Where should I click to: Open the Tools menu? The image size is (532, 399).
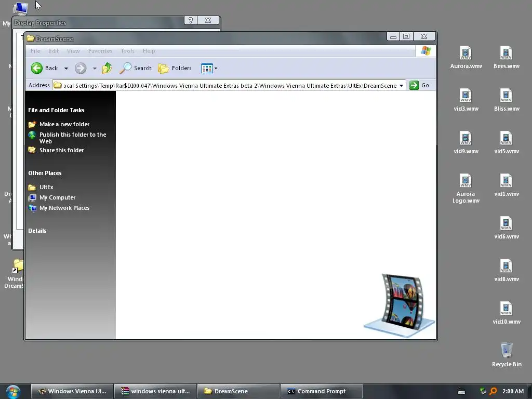click(x=128, y=51)
